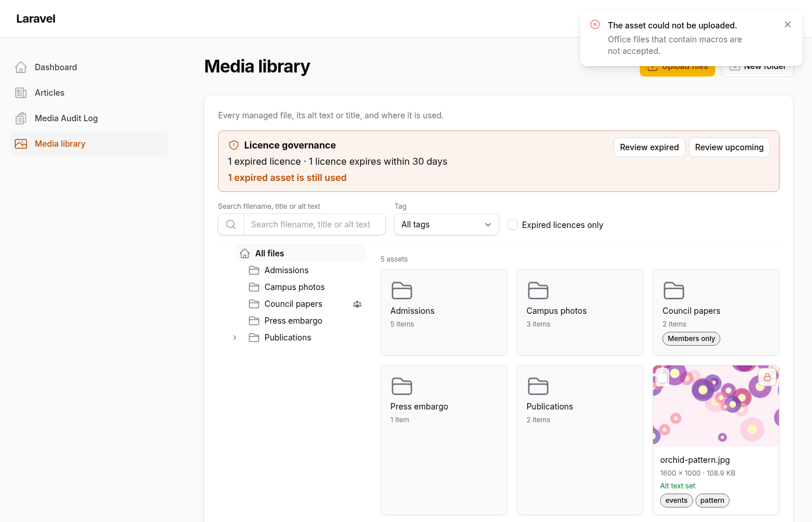Click the Publications folder icon in tree
The image size is (812, 522).
point(254,338)
